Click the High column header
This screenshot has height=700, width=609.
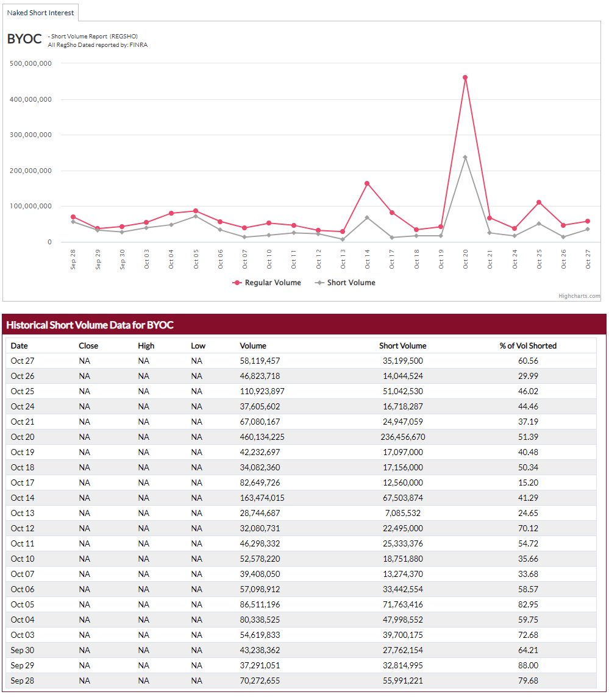146,345
